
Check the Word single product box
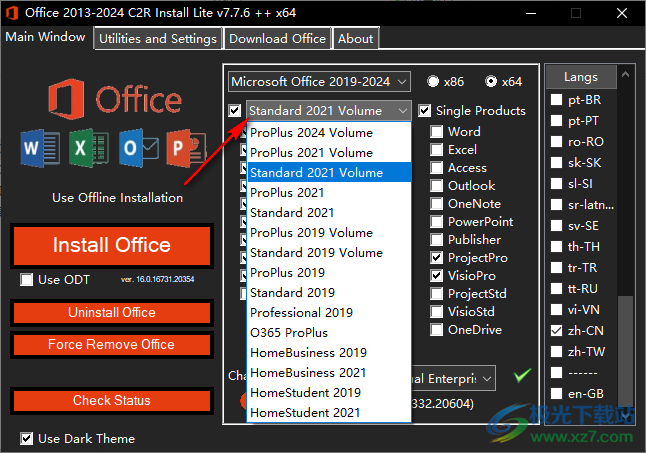coord(436,131)
